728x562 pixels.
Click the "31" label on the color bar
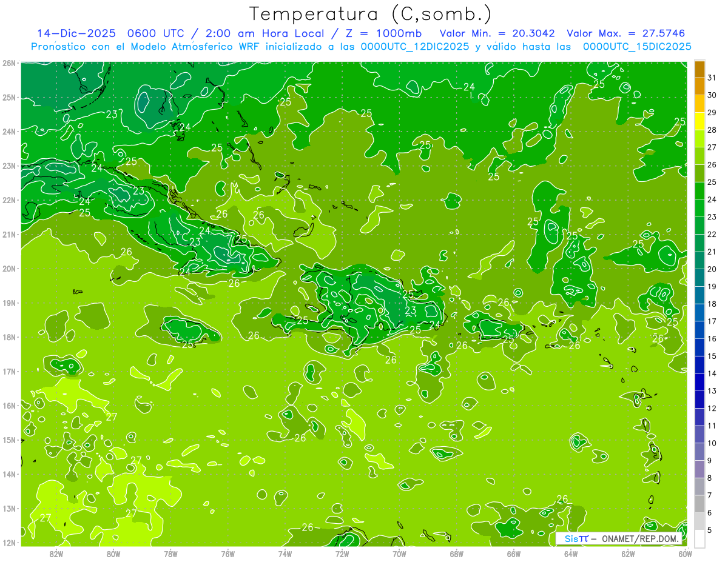point(712,78)
